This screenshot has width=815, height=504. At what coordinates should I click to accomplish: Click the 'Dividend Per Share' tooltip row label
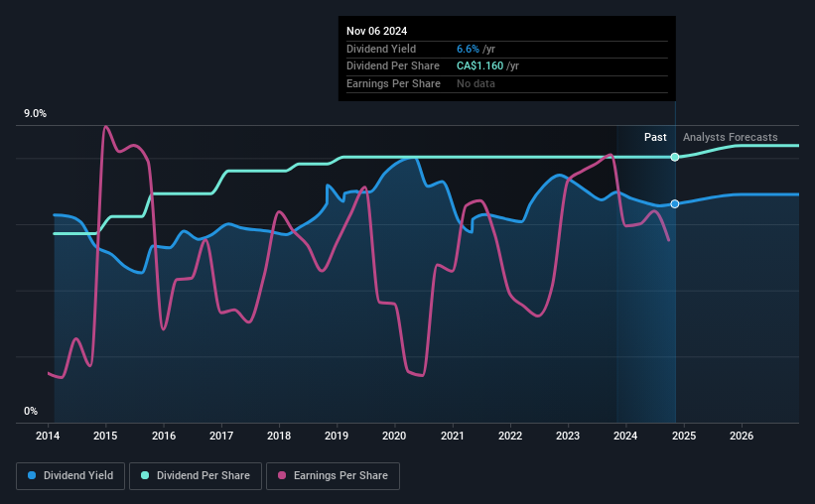[x=393, y=66]
